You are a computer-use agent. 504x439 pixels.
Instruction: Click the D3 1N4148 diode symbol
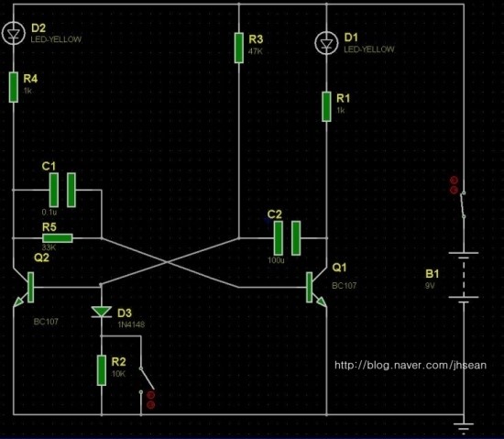tap(101, 312)
